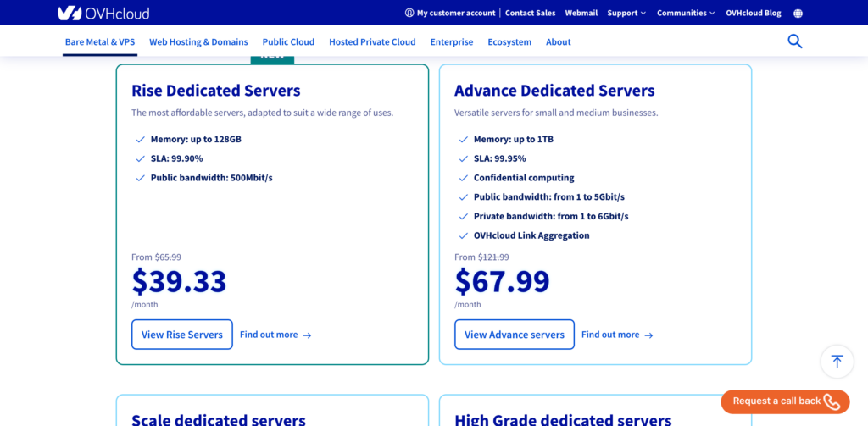This screenshot has width=868, height=426.
Task: Expand the Support dropdown
Action: coord(626,13)
